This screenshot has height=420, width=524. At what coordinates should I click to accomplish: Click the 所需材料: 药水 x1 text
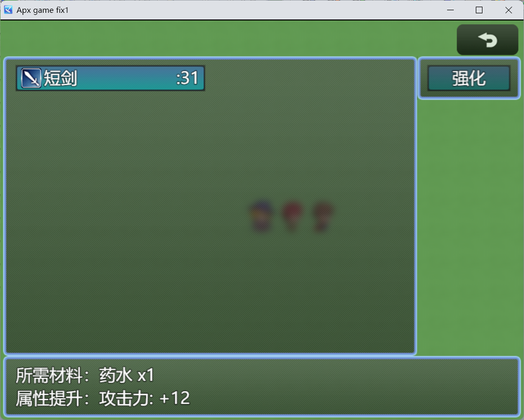[x=85, y=375]
